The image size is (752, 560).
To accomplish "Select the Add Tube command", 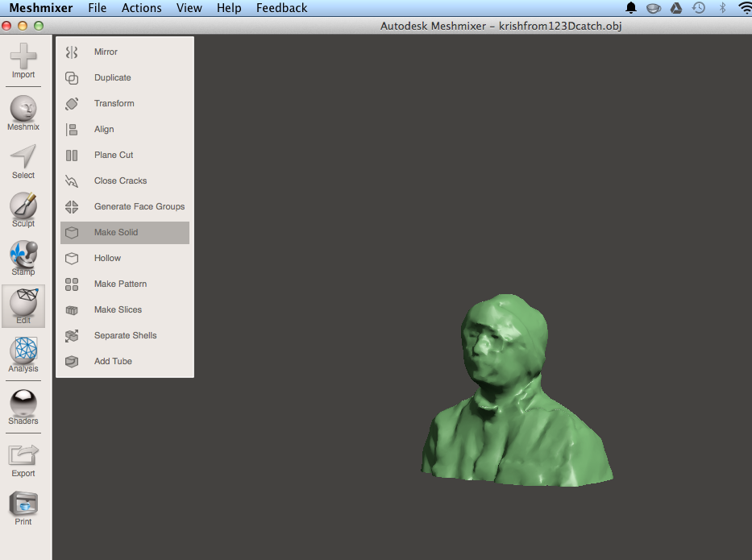I will (125, 362).
